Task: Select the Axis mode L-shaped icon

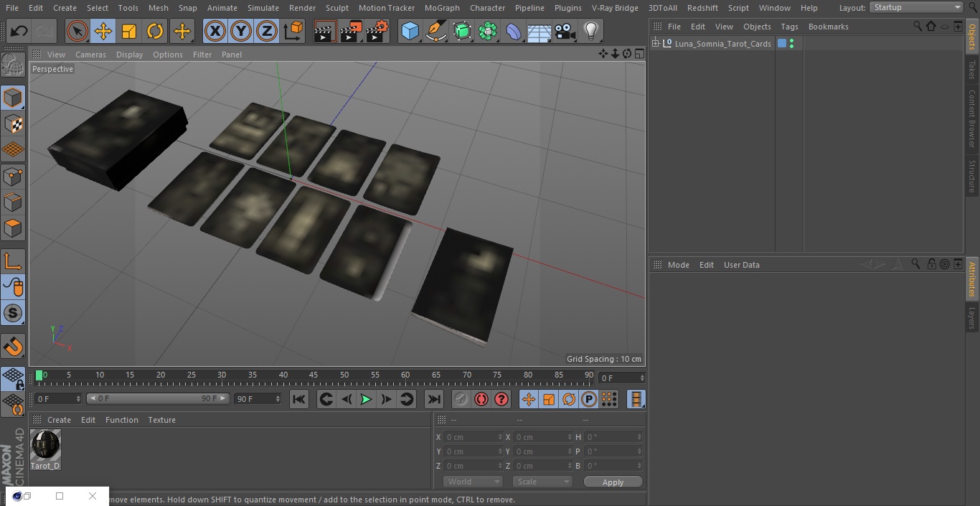Action: [x=13, y=261]
